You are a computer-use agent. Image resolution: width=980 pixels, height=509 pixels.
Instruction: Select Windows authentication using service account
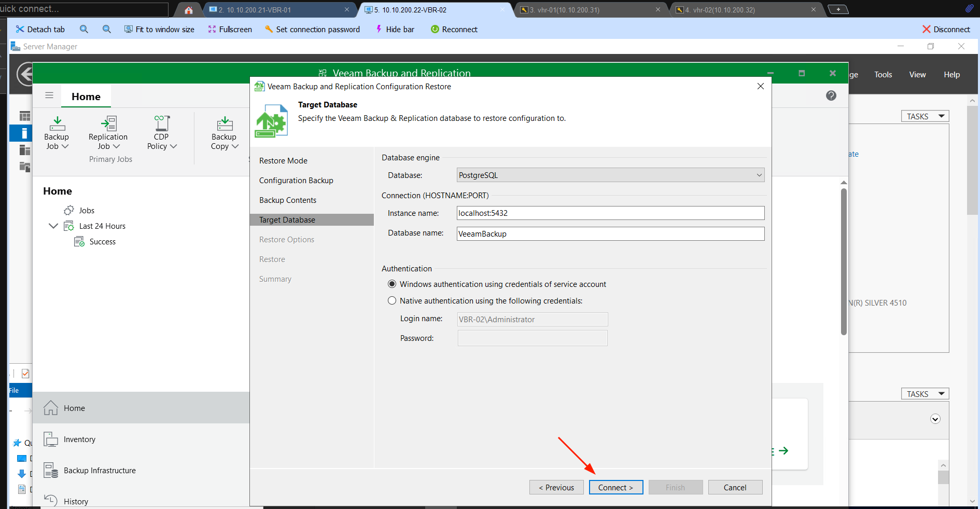point(392,284)
